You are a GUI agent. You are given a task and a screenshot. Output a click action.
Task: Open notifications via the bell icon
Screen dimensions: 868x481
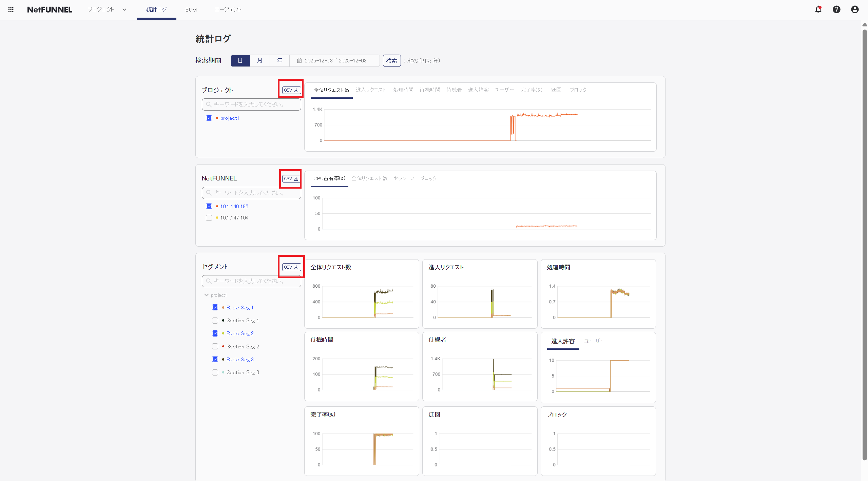pyautogui.click(x=818, y=9)
